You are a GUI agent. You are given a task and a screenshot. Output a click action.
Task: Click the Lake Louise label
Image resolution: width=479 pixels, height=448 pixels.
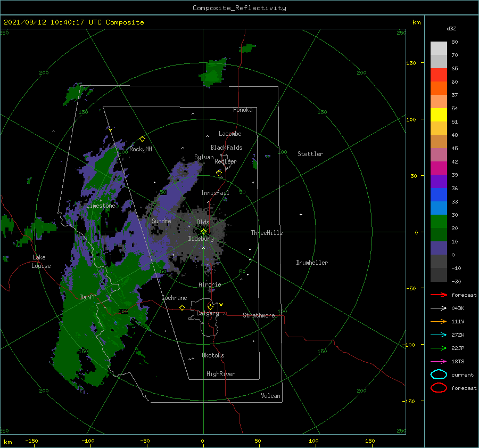click(41, 262)
